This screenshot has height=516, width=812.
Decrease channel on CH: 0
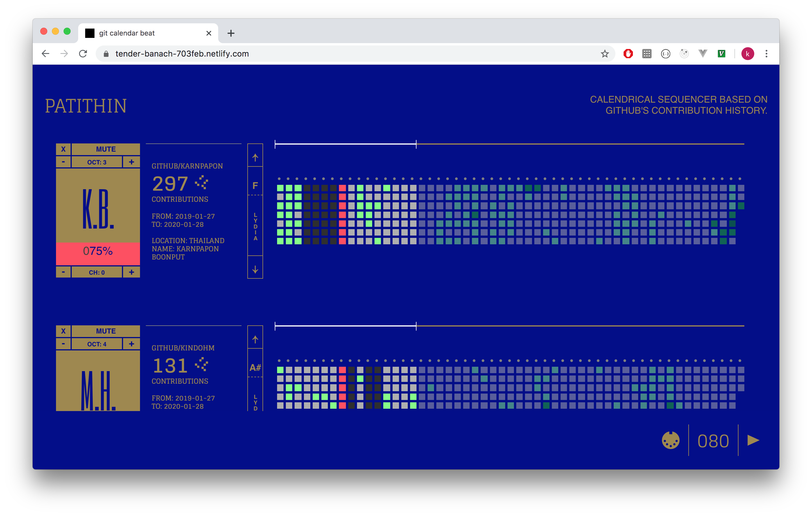(x=63, y=272)
